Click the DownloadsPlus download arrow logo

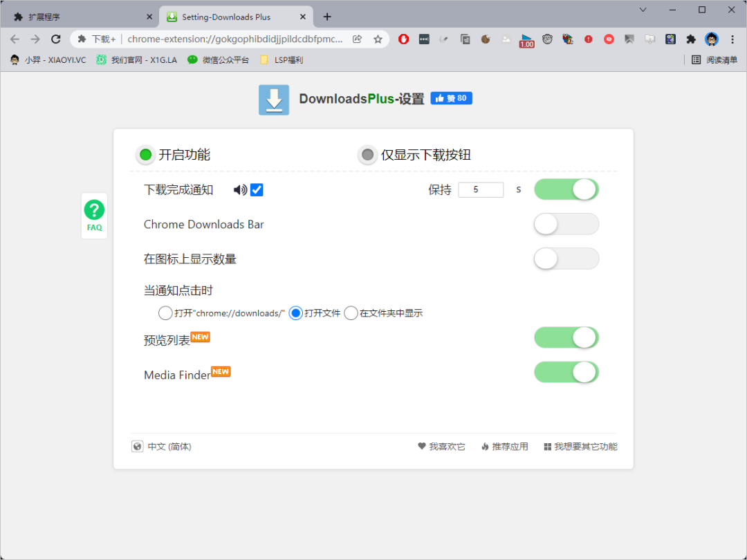274,100
